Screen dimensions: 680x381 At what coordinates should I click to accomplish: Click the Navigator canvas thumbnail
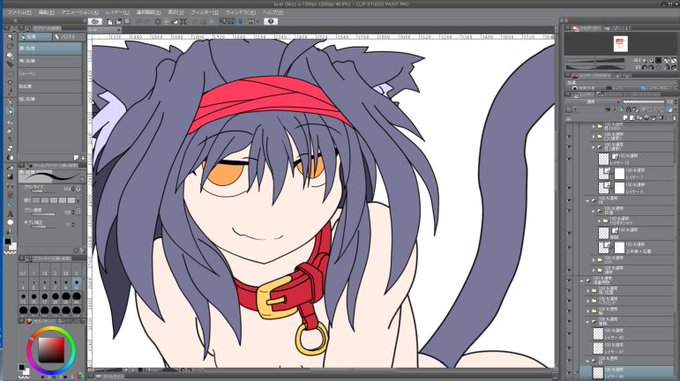(620, 44)
